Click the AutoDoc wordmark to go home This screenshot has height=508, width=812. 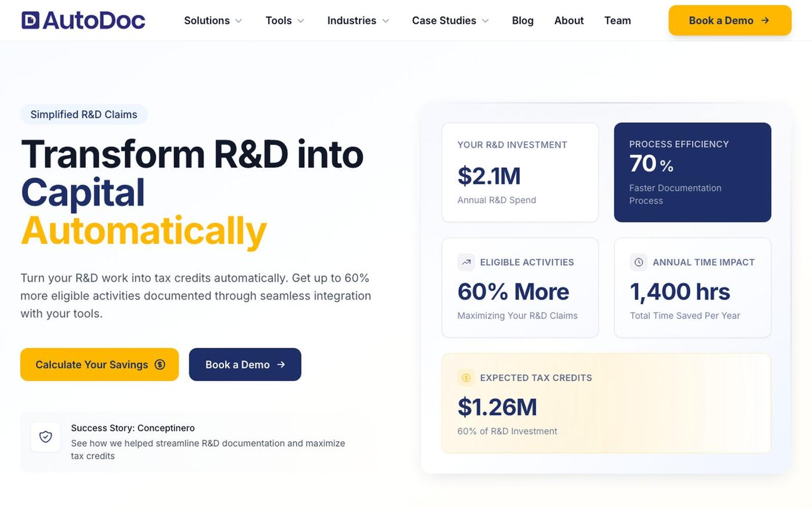click(93, 20)
